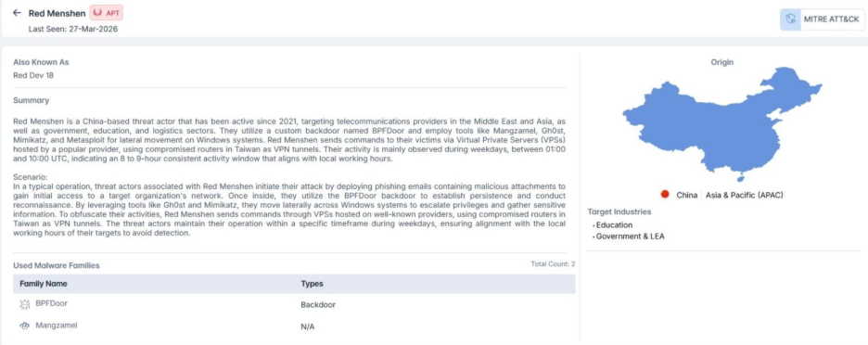Click the Mangzamel malware icon
Screen dimensions: 868x345
pos(24,326)
